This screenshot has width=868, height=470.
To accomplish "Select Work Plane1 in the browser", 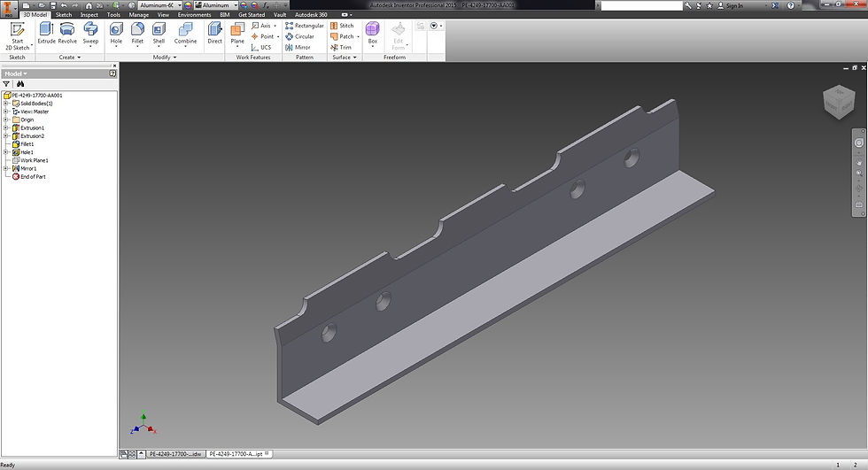I will point(30,160).
